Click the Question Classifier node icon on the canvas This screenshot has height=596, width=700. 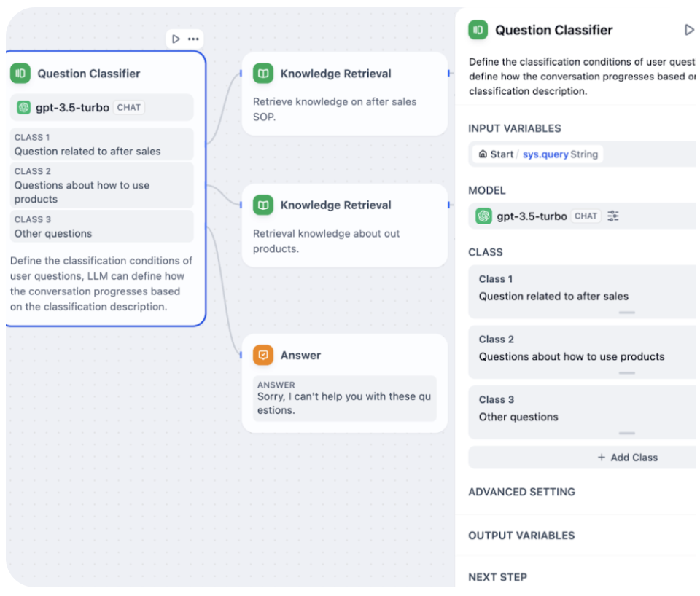click(x=20, y=74)
